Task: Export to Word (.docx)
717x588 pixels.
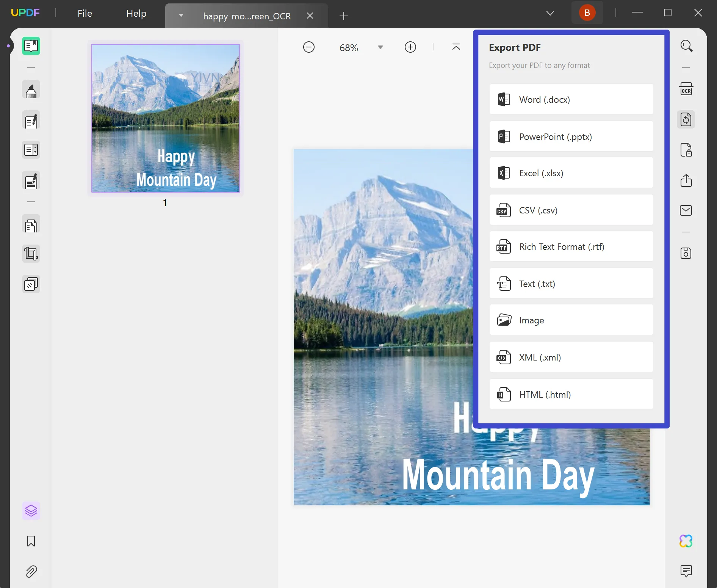Action: point(571,99)
